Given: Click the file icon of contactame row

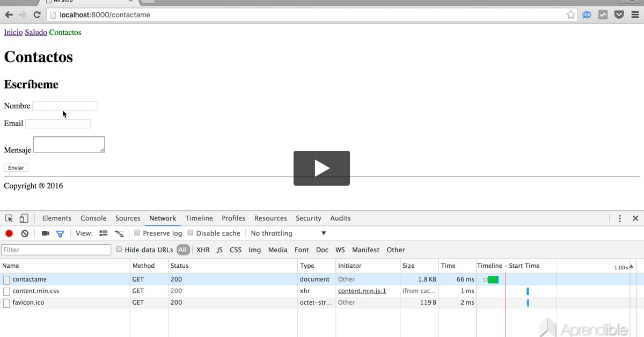Looking at the screenshot, I should coord(6,280).
